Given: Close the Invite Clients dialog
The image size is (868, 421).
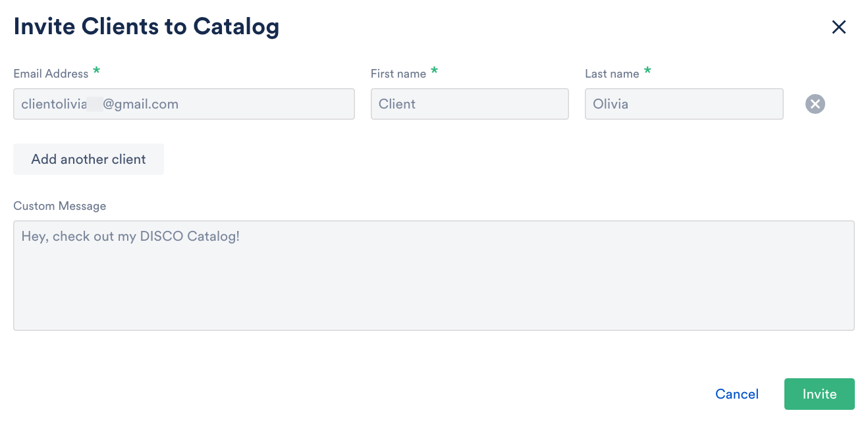Looking at the screenshot, I should [x=838, y=27].
